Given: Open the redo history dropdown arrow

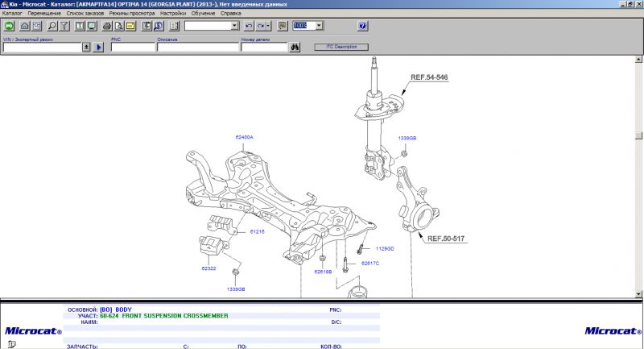Looking at the screenshot, I should (268, 26).
